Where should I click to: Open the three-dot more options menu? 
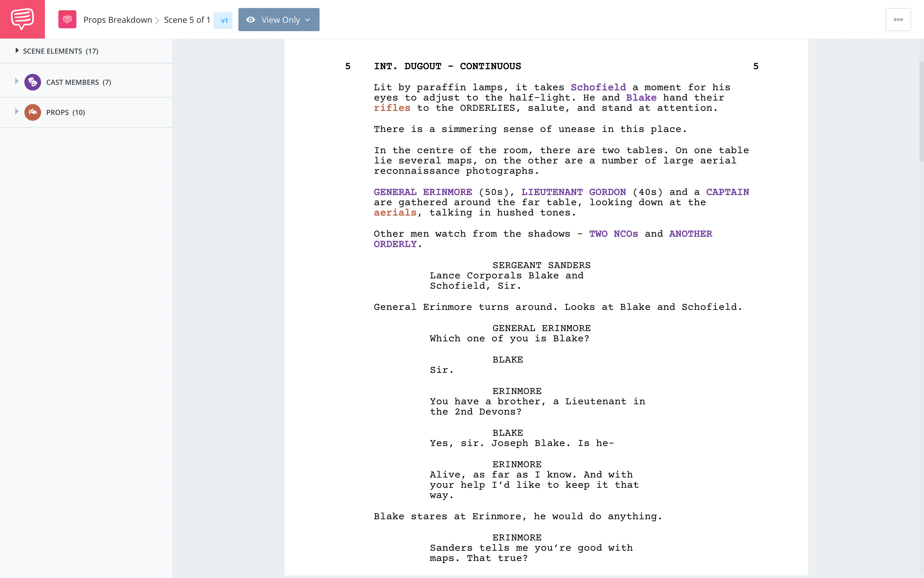pyautogui.click(x=898, y=20)
